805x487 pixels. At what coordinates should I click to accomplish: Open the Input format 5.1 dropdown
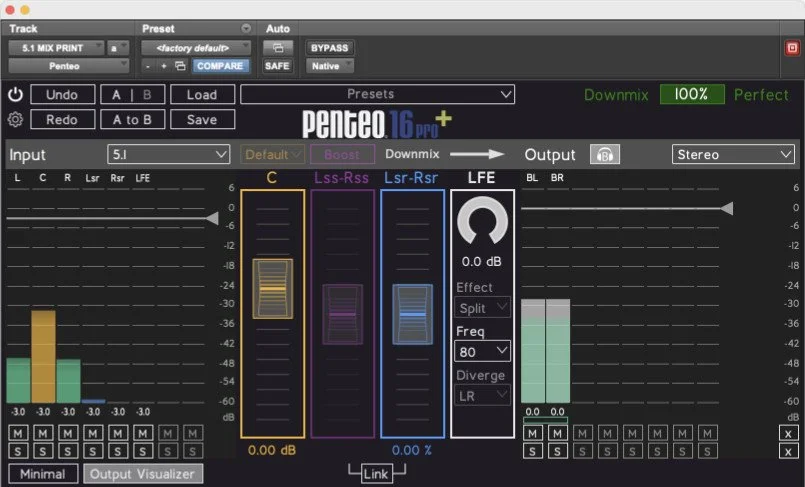168,154
